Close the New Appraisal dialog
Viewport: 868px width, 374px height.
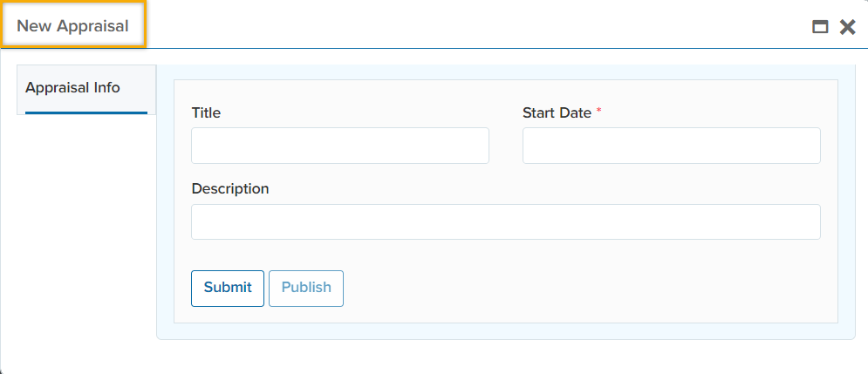point(847,27)
